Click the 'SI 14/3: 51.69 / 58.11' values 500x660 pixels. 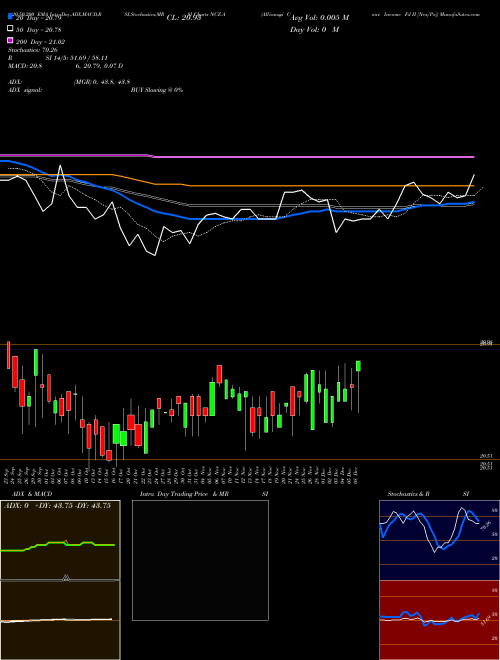(76, 58)
